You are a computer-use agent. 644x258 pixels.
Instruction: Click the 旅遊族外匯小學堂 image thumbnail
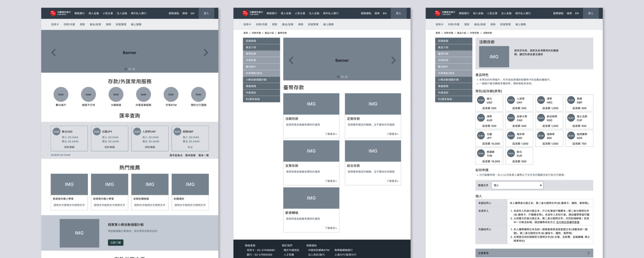pyautogui.click(x=69, y=184)
